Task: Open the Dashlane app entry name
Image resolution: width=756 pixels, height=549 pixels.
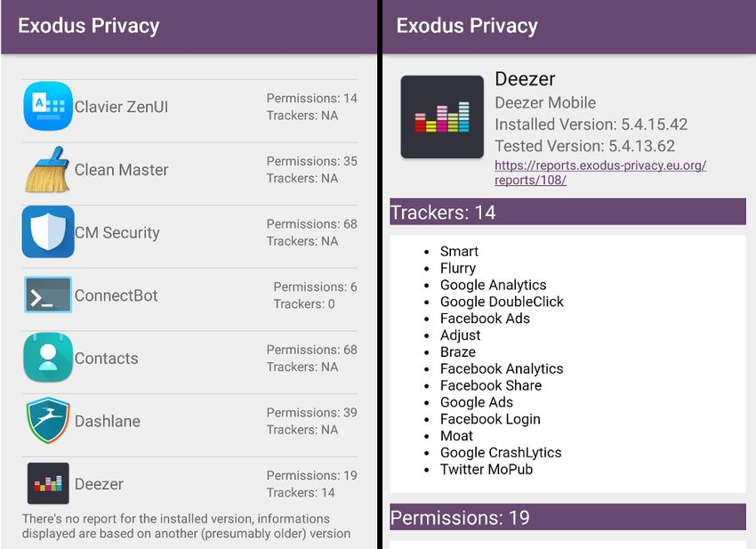Action: (108, 421)
